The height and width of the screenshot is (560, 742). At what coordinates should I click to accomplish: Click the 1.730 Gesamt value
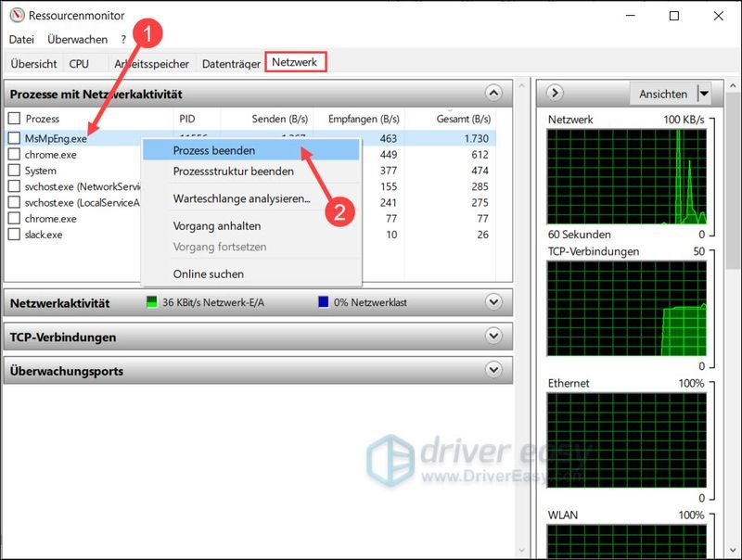point(476,138)
